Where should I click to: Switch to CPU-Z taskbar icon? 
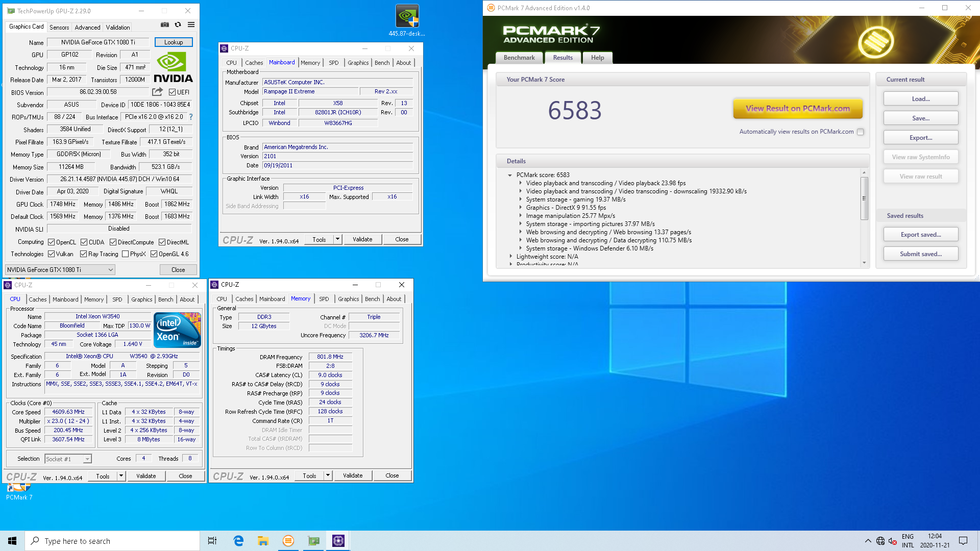tap(338, 541)
